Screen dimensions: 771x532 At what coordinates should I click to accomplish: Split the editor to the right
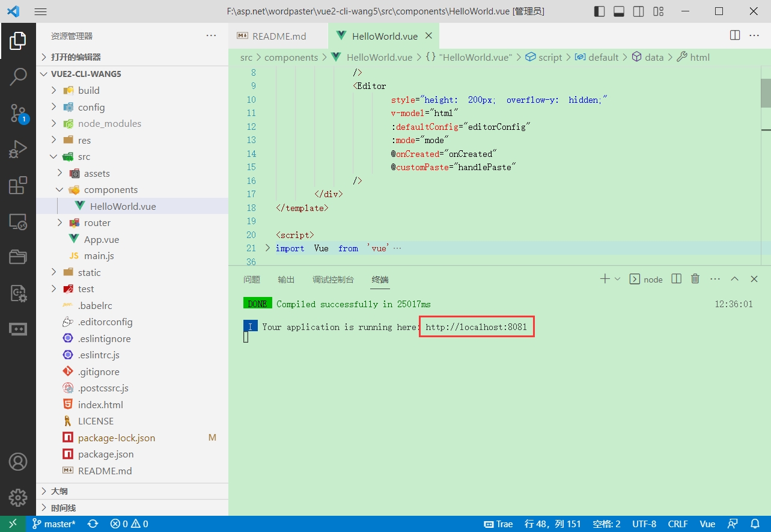tap(734, 35)
